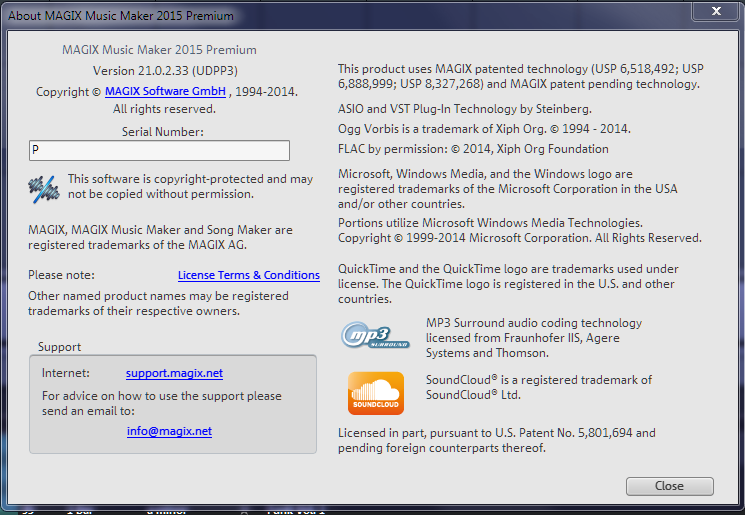
Task: Click the 'MAGIX Music Maker 2015 Premium' heading
Action: point(159,50)
